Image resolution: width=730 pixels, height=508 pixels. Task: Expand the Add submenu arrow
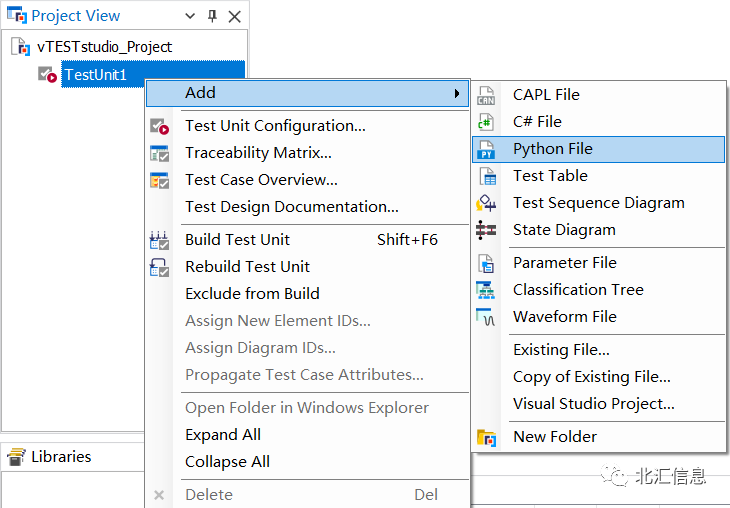pyautogui.click(x=457, y=93)
